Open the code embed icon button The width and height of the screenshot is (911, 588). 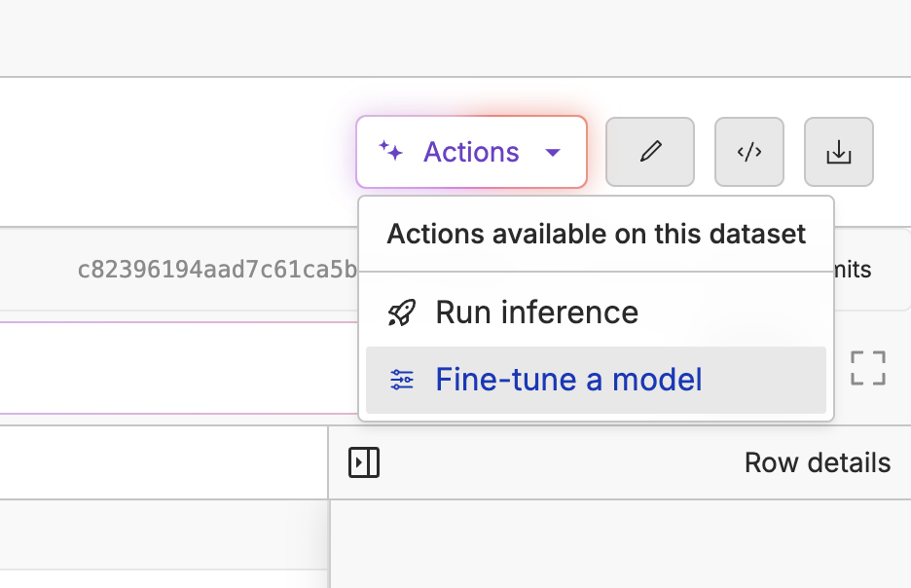[x=748, y=152]
